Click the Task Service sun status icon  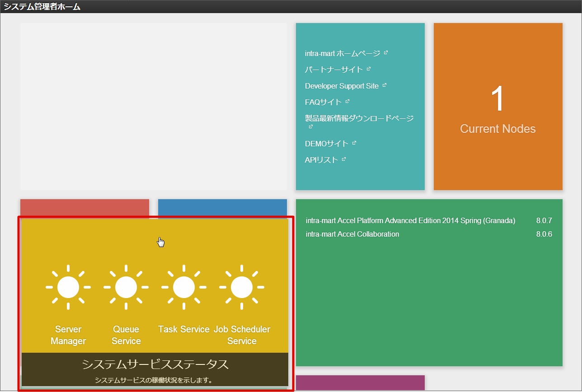point(184,287)
